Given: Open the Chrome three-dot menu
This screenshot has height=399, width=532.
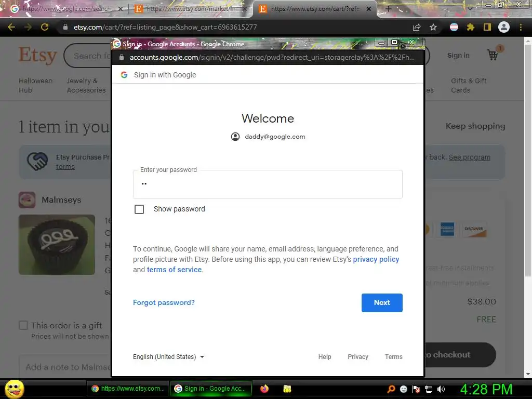Looking at the screenshot, I should 521,27.
